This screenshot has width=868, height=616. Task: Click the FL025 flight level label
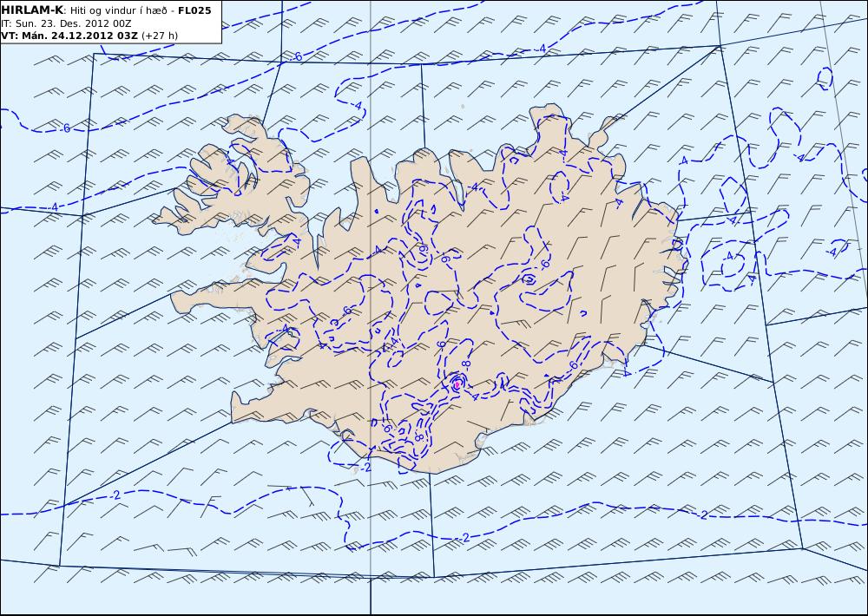[x=194, y=10]
